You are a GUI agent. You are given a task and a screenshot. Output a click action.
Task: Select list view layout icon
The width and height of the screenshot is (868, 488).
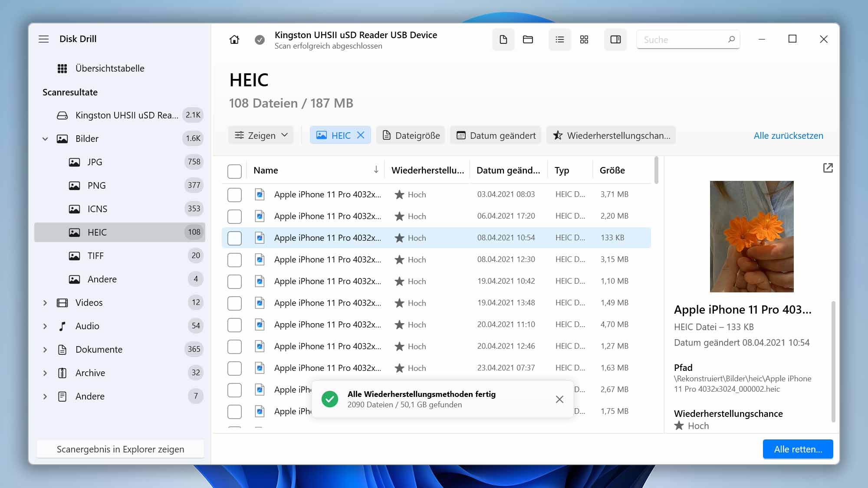click(x=560, y=39)
